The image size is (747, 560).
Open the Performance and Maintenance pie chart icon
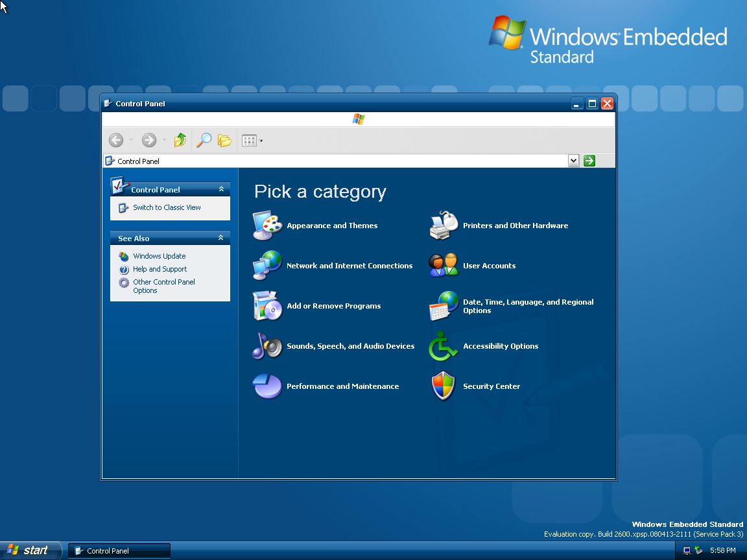click(267, 386)
